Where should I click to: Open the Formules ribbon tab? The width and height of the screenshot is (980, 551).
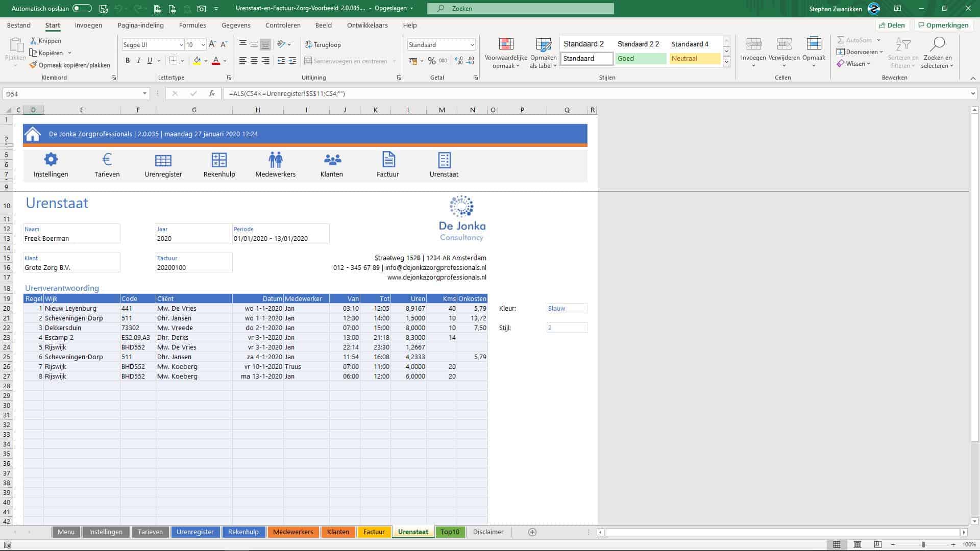[x=192, y=25]
